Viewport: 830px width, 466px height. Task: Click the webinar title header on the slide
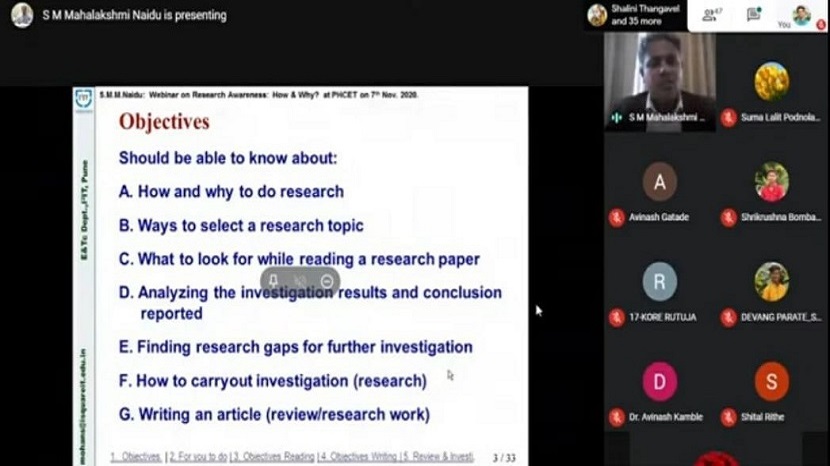[x=259, y=95]
